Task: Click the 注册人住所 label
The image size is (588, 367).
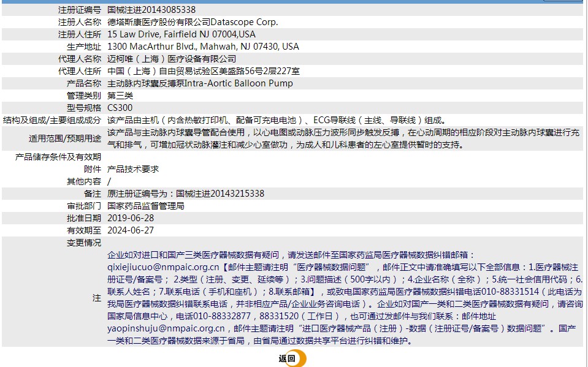Action: [80, 34]
